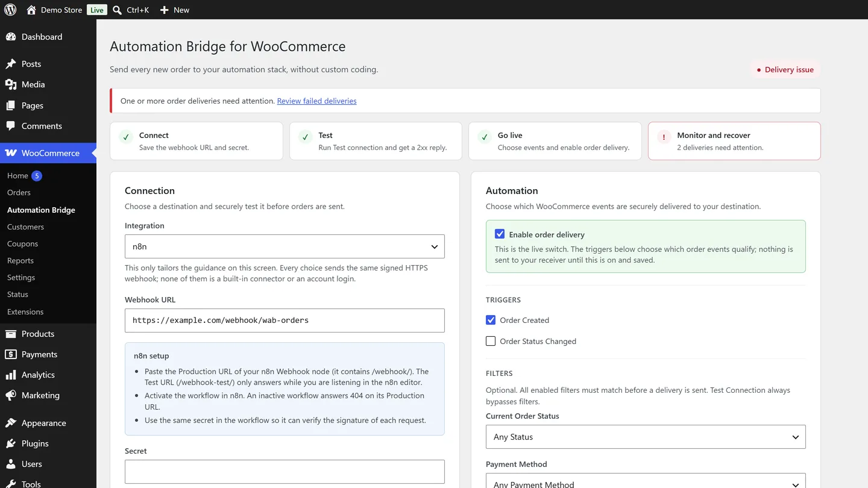Uncheck the Enable order delivery checkbox

click(x=500, y=234)
